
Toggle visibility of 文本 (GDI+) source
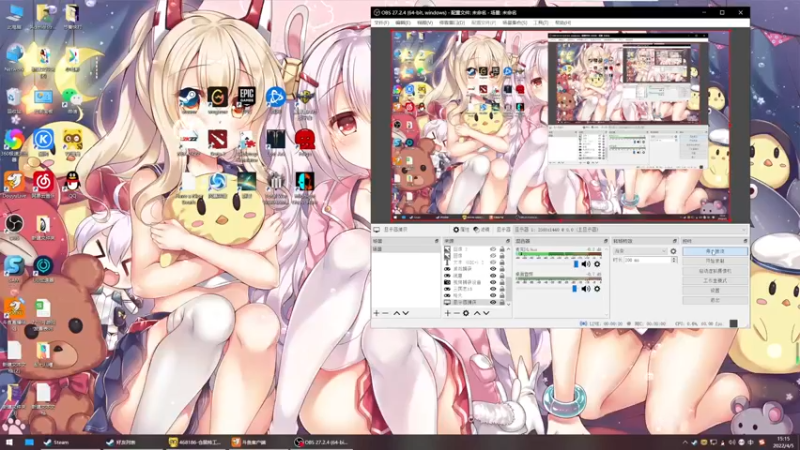[493, 262]
